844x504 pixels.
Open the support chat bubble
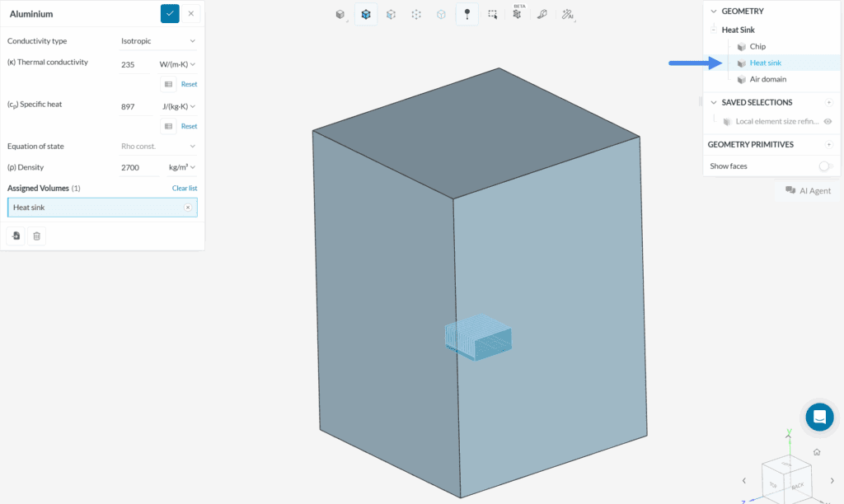[819, 418]
